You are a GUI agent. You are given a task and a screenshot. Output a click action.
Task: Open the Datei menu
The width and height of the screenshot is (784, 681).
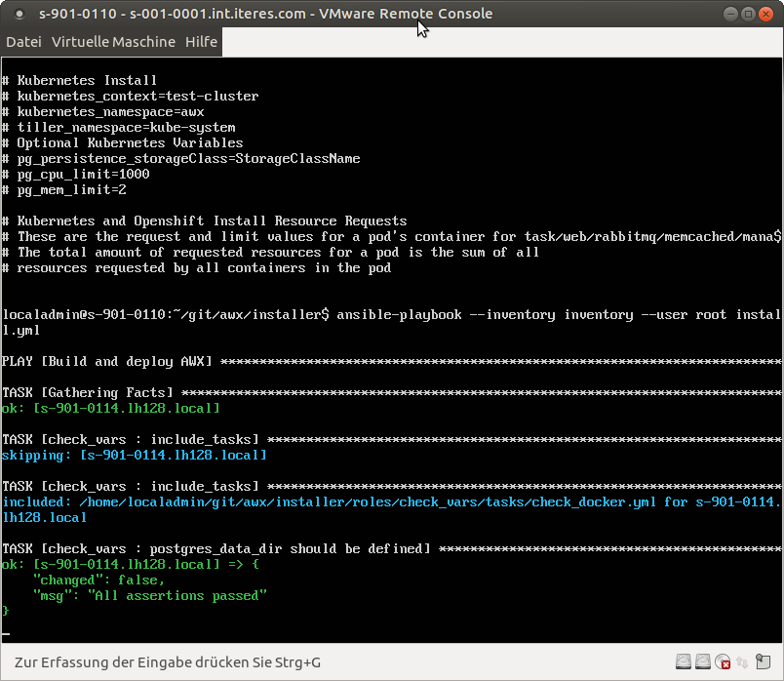(x=23, y=42)
